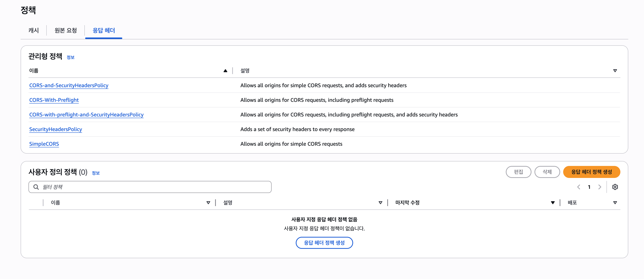Switch to the 캐시 tab

pyautogui.click(x=34, y=31)
